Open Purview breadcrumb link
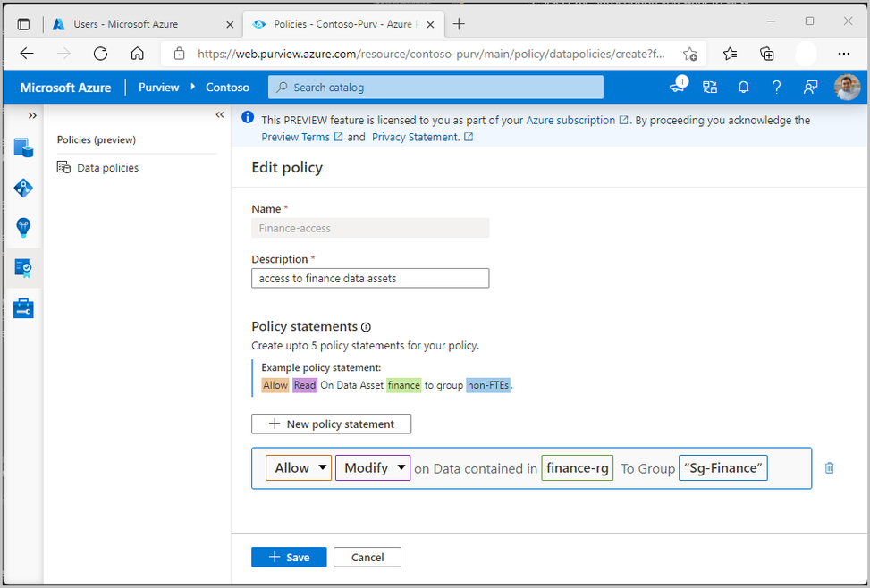Image resolution: width=870 pixels, height=588 pixels. point(158,88)
